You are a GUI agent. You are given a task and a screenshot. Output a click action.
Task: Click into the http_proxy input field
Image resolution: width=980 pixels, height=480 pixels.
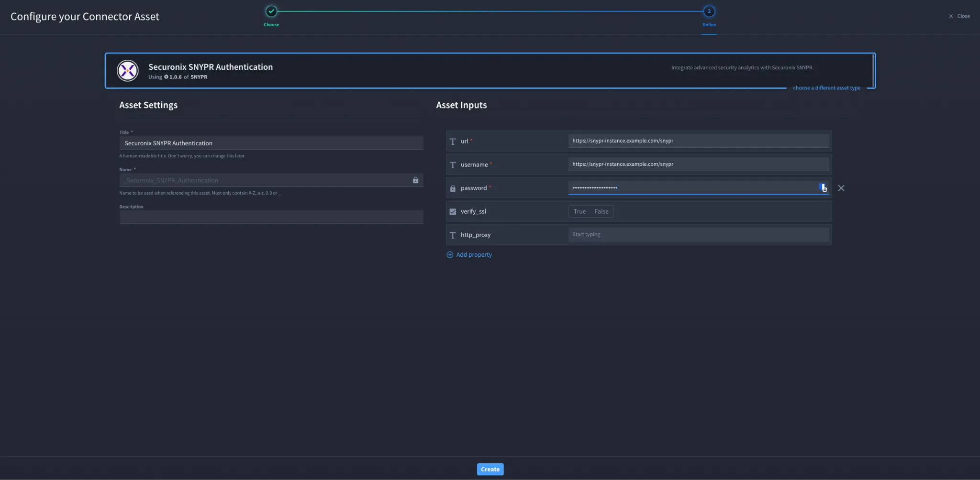tap(699, 235)
